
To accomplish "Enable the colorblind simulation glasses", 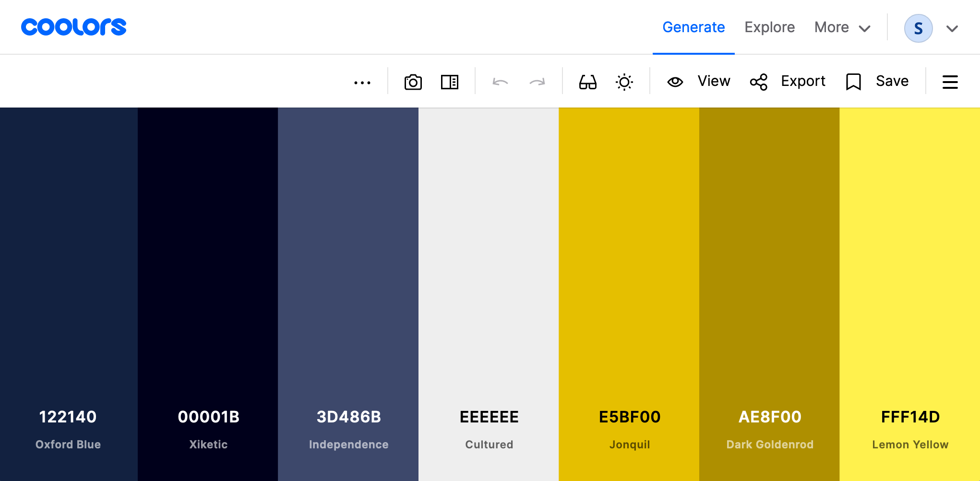I will tap(587, 82).
